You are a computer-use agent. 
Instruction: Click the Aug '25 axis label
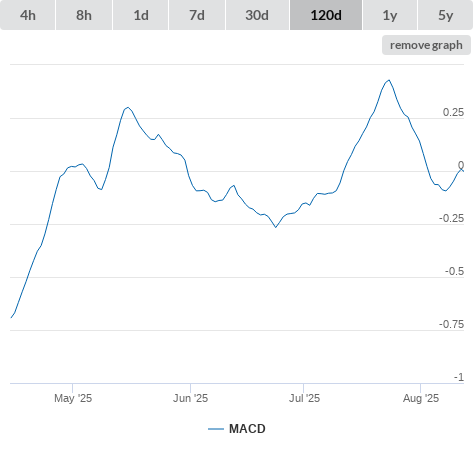tap(421, 398)
